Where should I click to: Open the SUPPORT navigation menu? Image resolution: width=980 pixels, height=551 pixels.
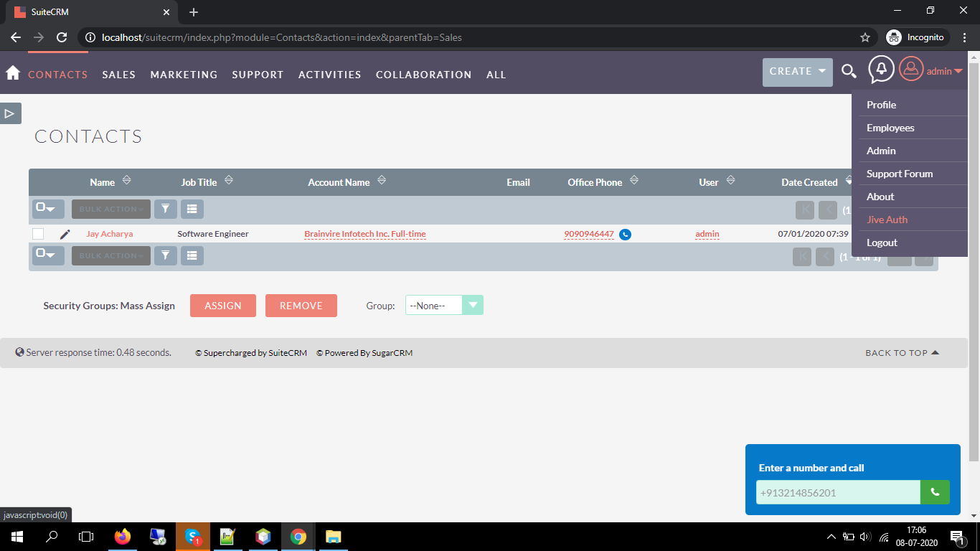coord(258,75)
